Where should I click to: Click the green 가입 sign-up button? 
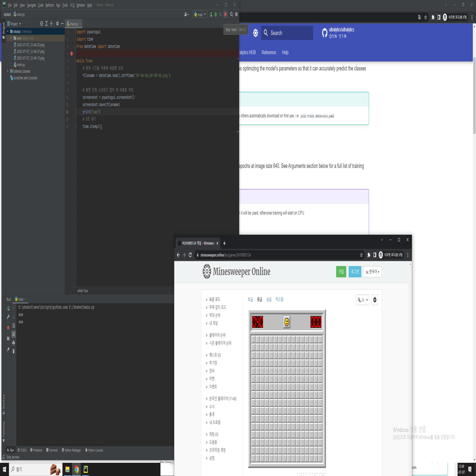(341, 271)
